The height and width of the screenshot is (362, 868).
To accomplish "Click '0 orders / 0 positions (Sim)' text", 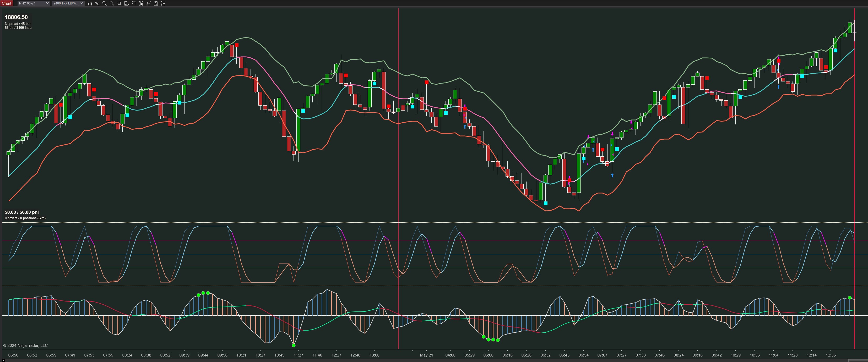I will click(25, 218).
